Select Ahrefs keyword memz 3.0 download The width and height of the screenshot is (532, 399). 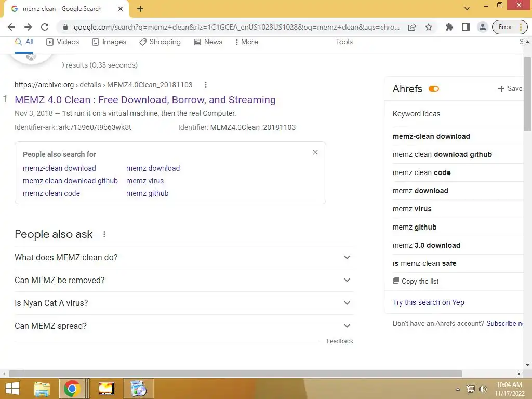point(427,245)
